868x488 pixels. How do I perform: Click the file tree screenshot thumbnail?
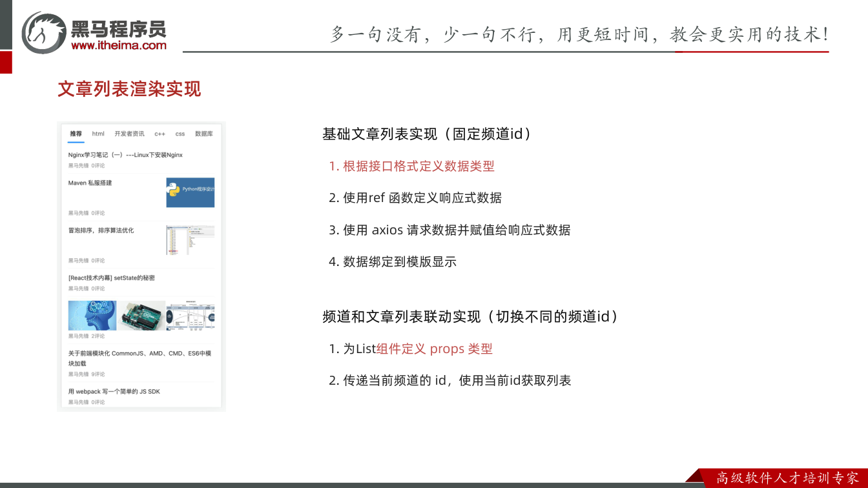tap(190, 239)
